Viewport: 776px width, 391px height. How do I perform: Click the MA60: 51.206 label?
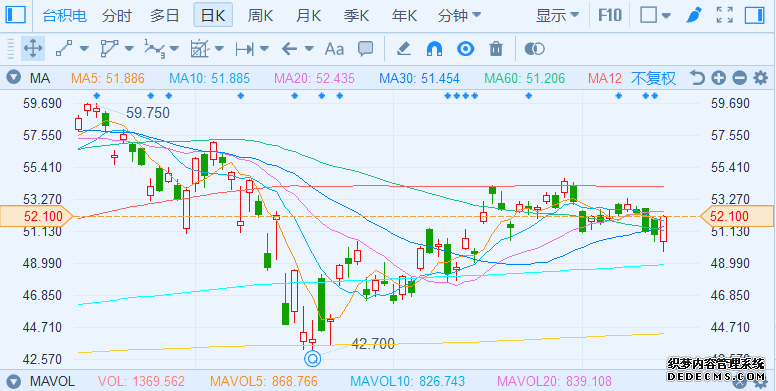[524, 78]
